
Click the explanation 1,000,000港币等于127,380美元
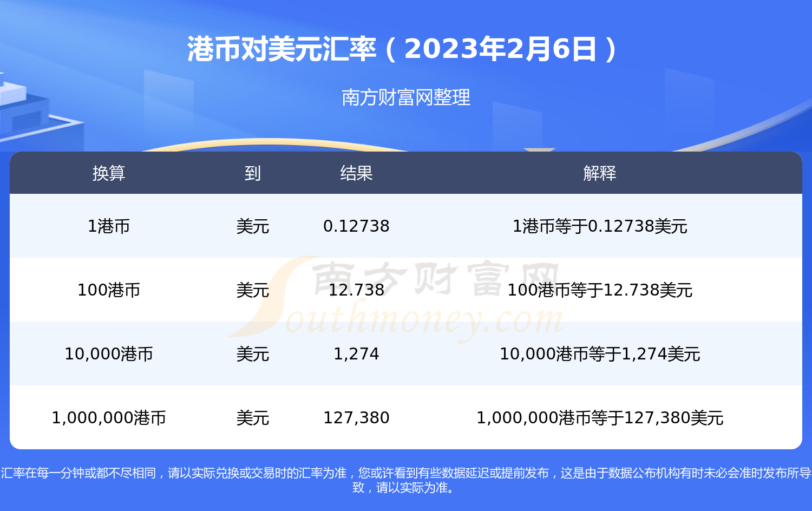pyautogui.click(x=600, y=418)
